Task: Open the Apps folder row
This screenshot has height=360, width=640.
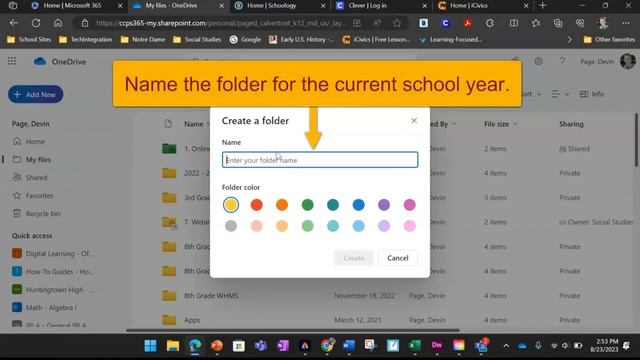Action: click(192, 320)
